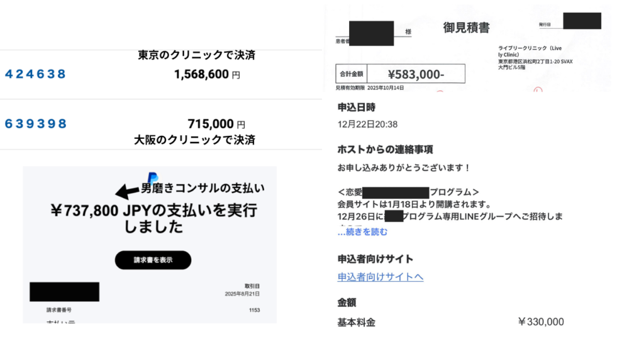Screen dimensions: 644x337
Task: Expand the message with …続きを読む
Action: (362, 232)
